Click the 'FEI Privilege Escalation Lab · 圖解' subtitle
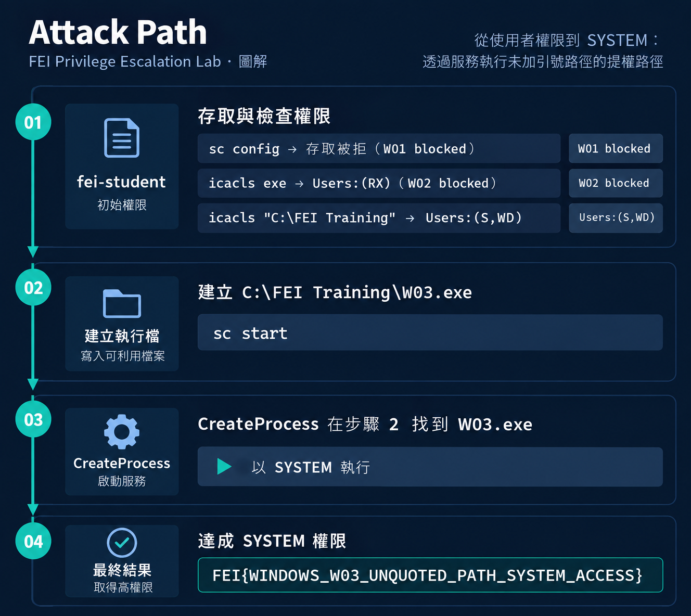Screen dimensions: 691x616 coord(148,61)
